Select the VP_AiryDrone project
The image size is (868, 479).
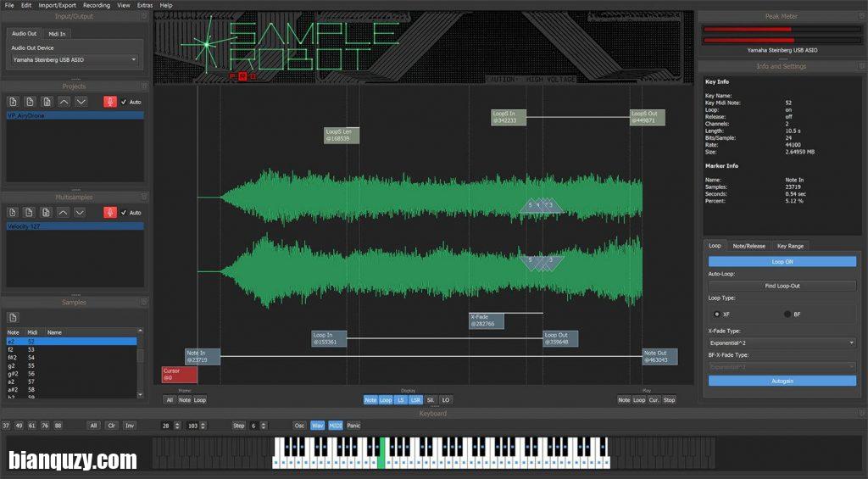pos(75,116)
